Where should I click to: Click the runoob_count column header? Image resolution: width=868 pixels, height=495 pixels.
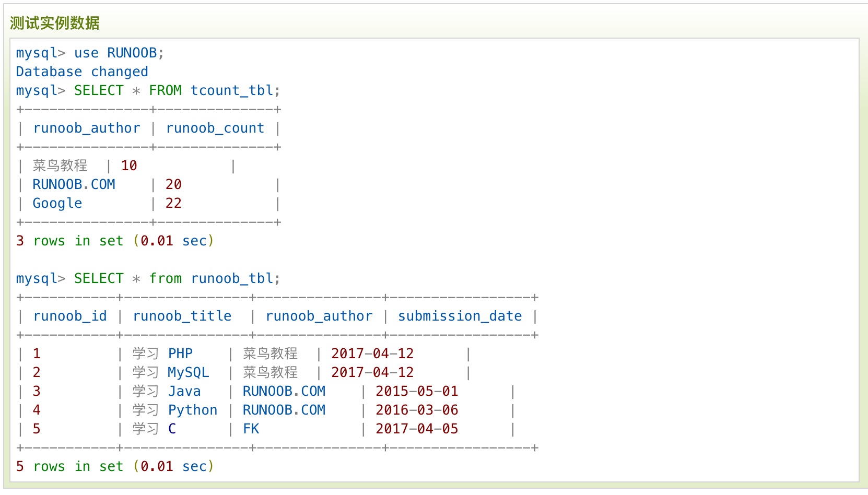tap(215, 128)
